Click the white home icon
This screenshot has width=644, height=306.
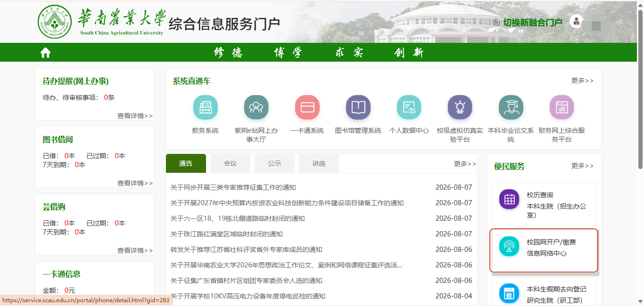[x=45, y=53]
